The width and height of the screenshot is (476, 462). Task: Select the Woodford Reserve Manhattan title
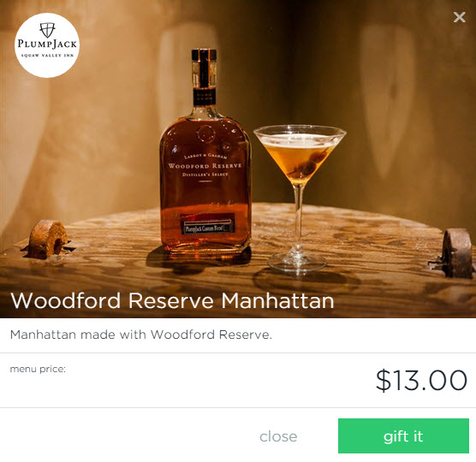pyautogui.click(x=172, y=300)
